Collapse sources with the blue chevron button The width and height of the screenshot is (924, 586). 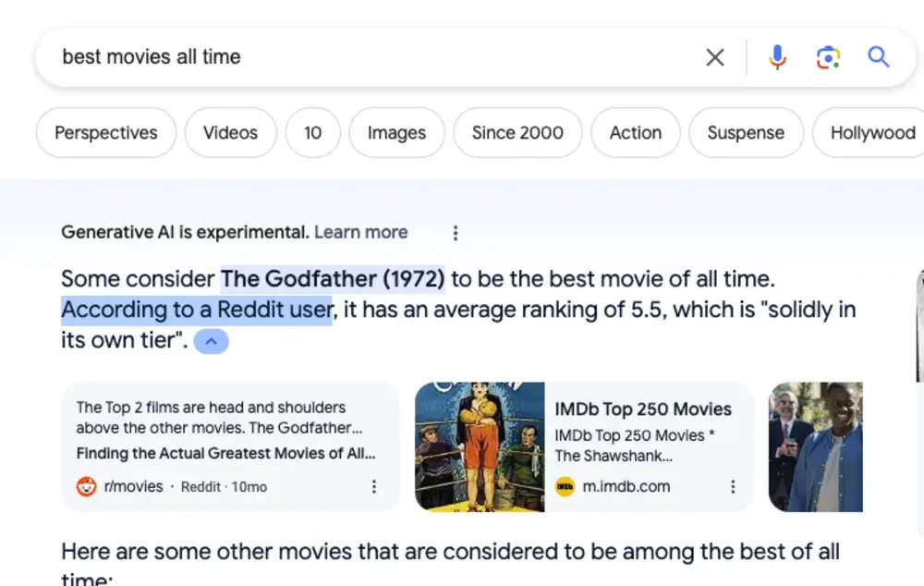click(211, 341)
